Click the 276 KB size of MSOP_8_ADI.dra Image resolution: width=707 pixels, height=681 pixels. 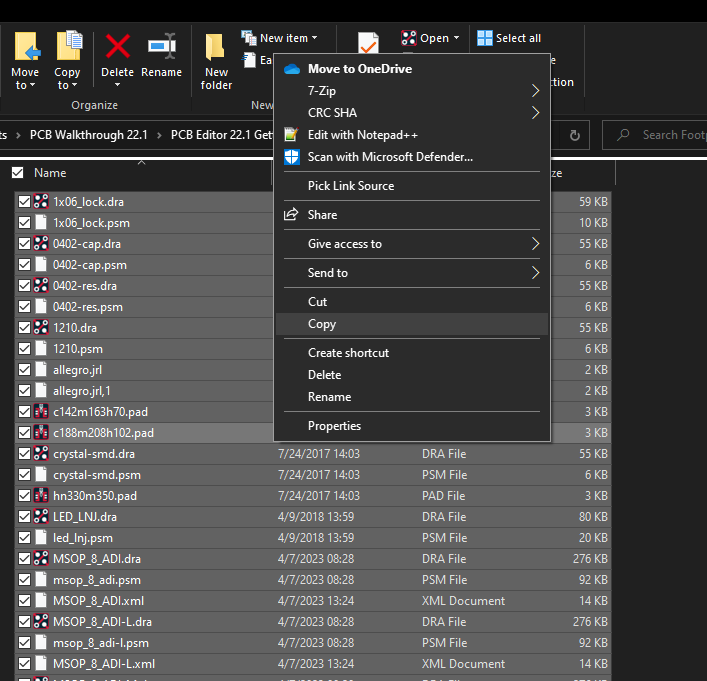[590, 558]
